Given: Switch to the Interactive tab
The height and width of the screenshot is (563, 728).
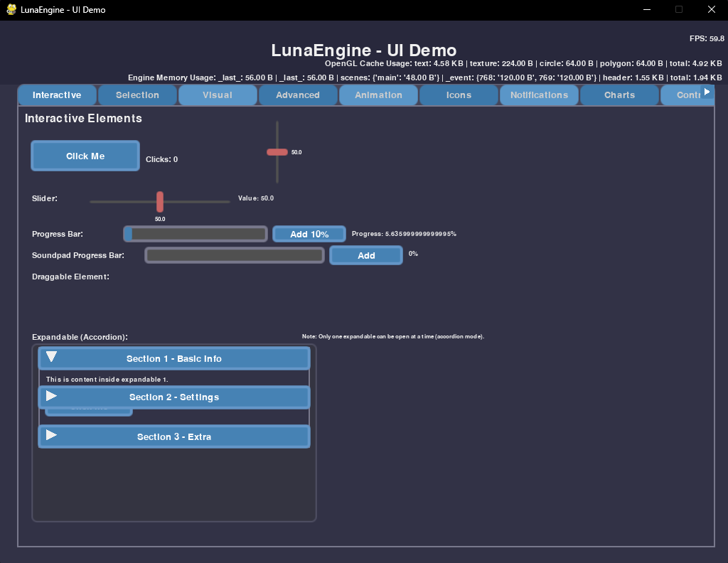Looking at the screenshot, I should [57, 95].
